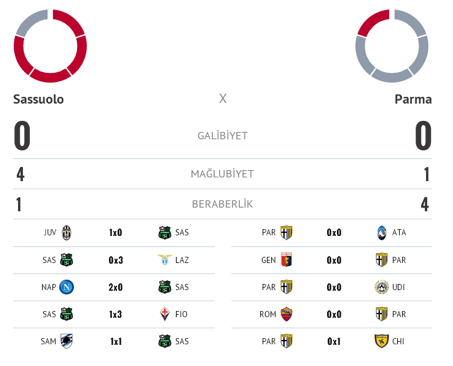453x366 pixels.
Task: Click the Udinese crest icon
Action: pos(382,287)
